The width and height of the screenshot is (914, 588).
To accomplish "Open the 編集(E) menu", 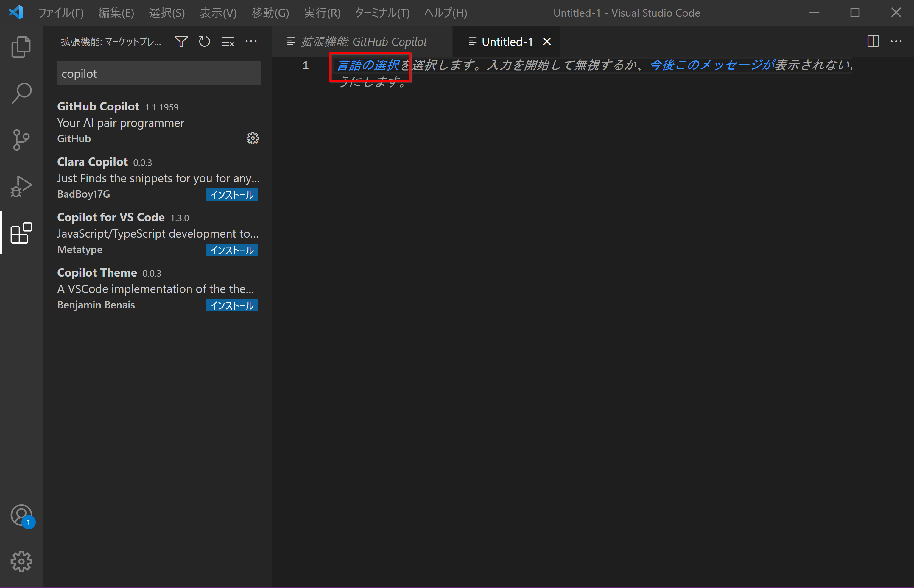I will [116, 13].
